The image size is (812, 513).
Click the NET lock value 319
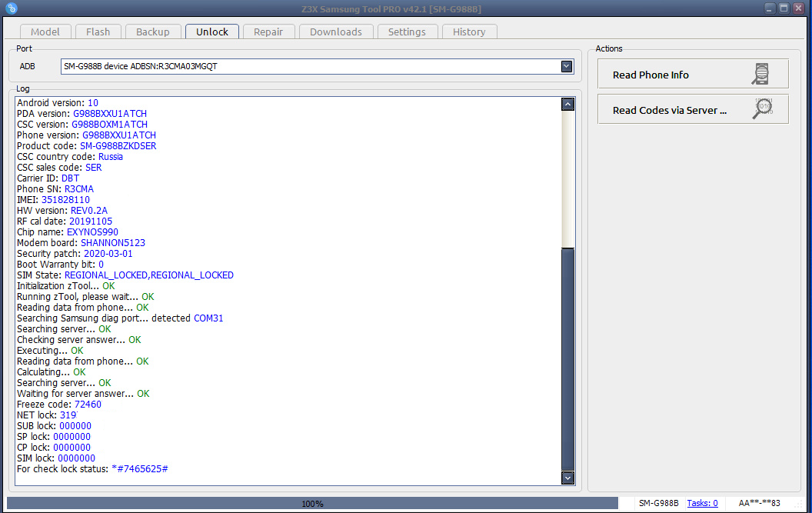coord(68,415)
